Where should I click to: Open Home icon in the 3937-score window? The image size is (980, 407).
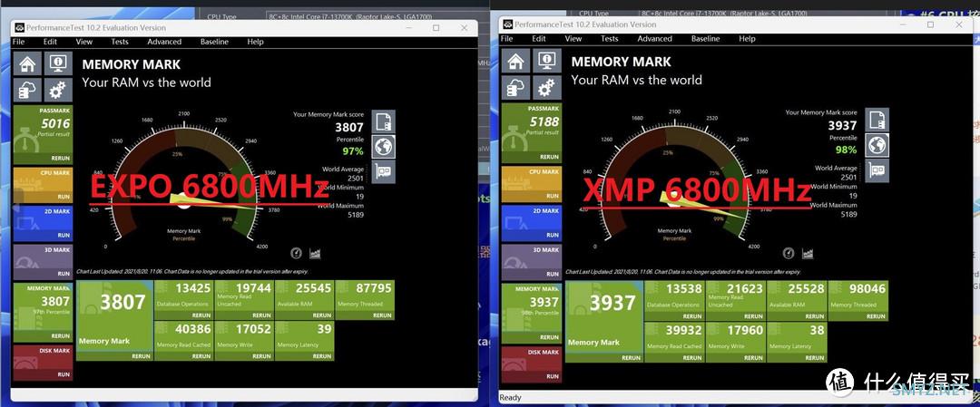click(515, 61)
